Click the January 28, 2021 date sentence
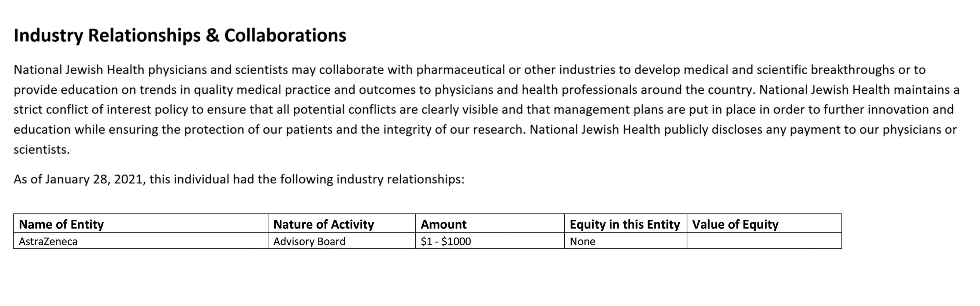The width and height of the screenshot is (980, 306). point(239,179)
